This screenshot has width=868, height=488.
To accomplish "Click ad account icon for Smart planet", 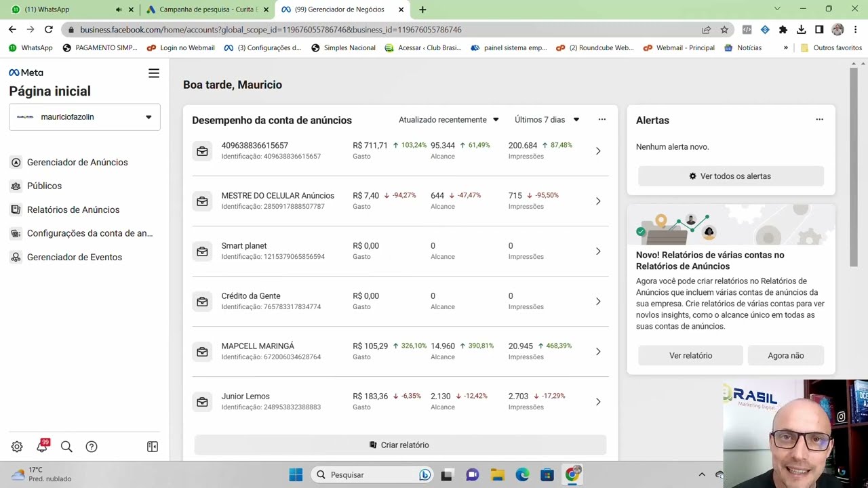I will click(202, 251).
